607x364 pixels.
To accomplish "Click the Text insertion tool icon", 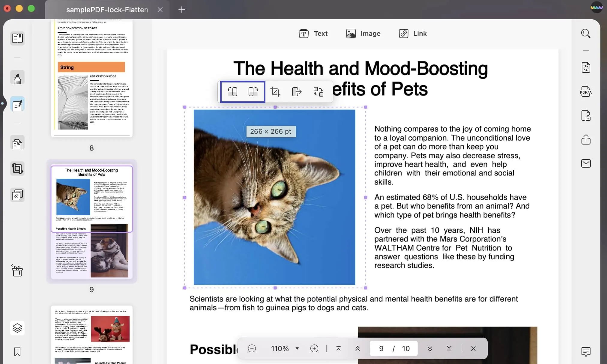I will 304,33.
